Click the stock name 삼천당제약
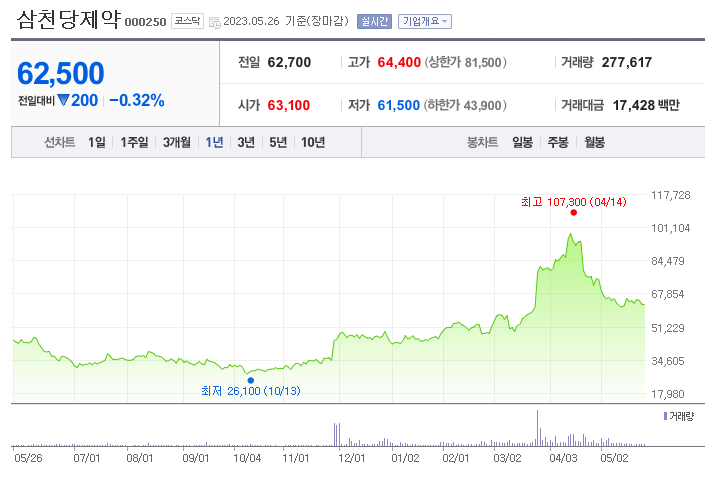 click(69, 19)
